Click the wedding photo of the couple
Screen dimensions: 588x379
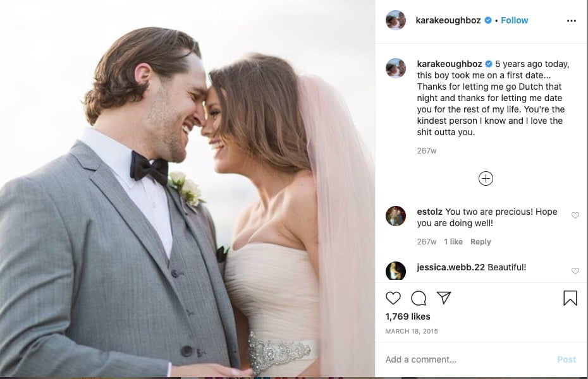coord(188,188)
